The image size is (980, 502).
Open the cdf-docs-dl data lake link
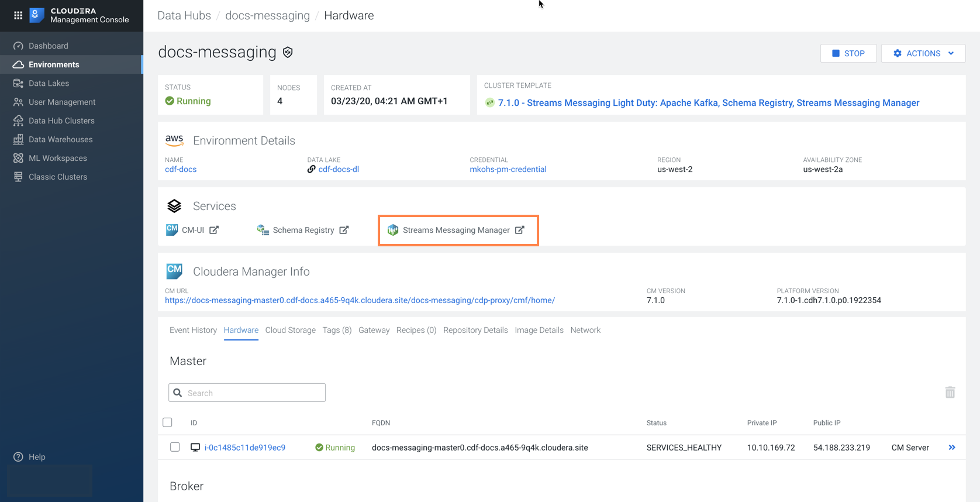(339, 169)
